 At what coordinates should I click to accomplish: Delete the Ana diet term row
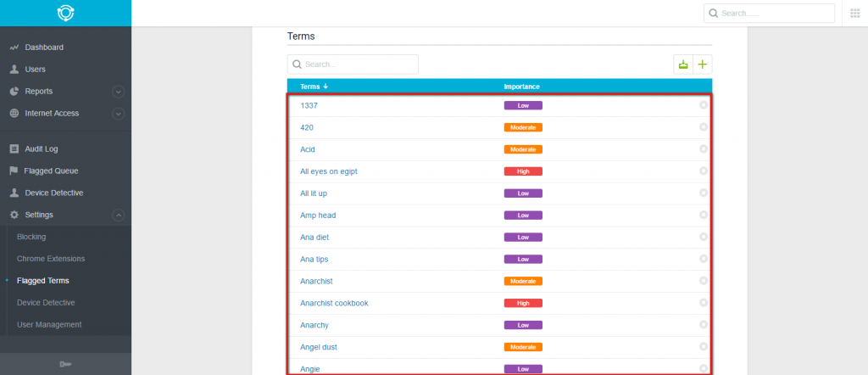click(703, 237)
